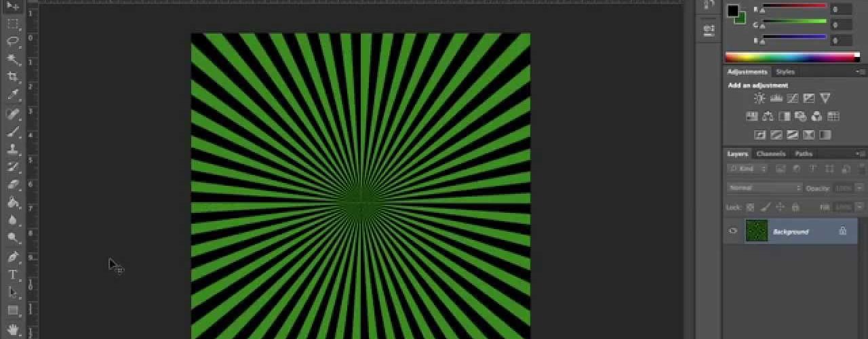868x339 pixels.
Task: Add a Gradient Map adjustment
Action: coord(825,135)
